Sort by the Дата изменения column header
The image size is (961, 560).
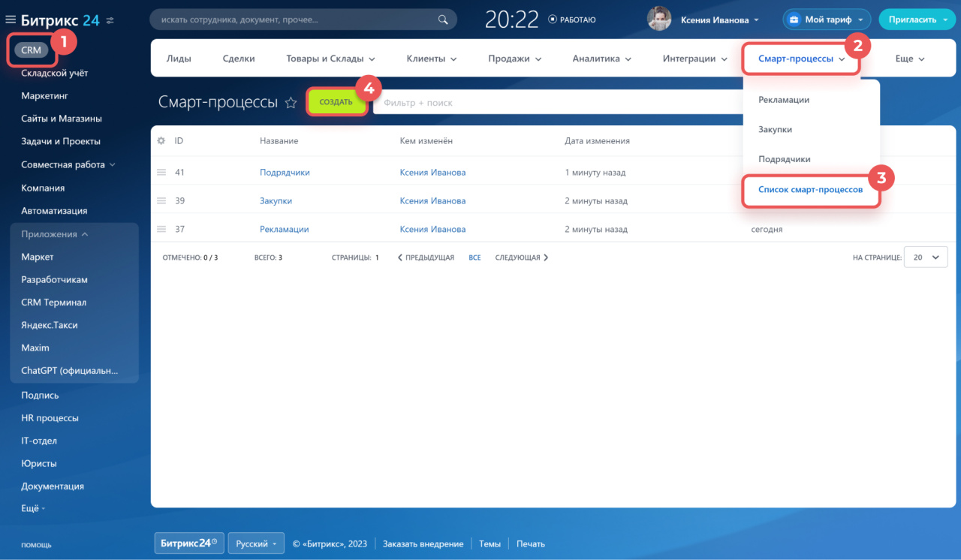pyautogui.click(x=597, y=140)
